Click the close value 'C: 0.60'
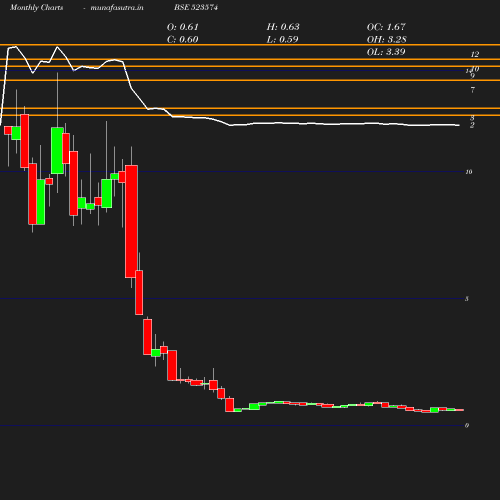Viewport: 500px width, 500px height. tap(183, 39)
